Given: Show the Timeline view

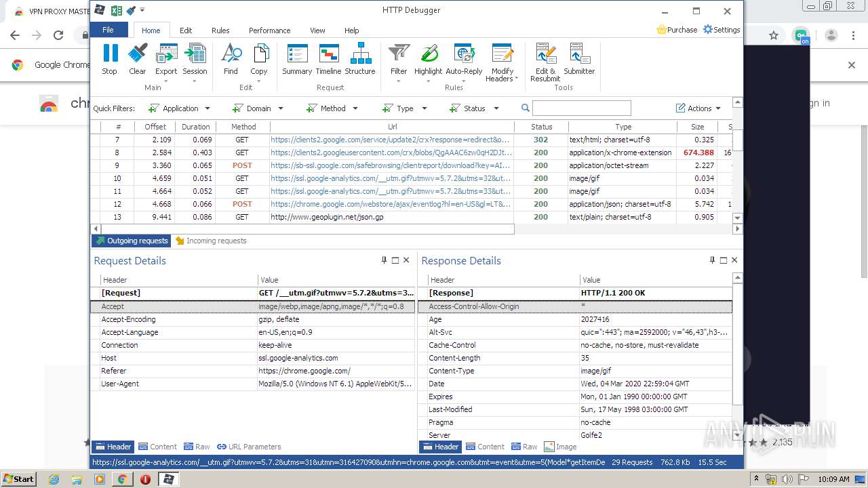Looking at the screenshot, I should click(x=328, y=59).
